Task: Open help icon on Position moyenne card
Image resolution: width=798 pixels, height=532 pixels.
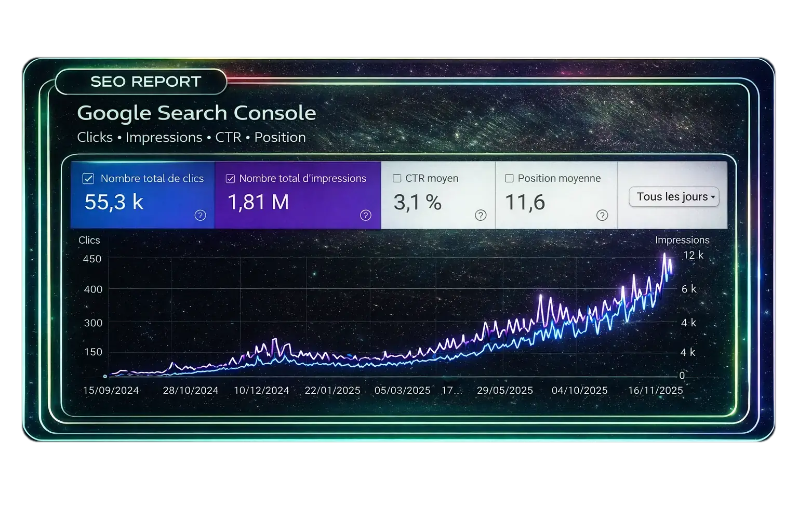Action: pyautogui.click(x=602, y=215)
